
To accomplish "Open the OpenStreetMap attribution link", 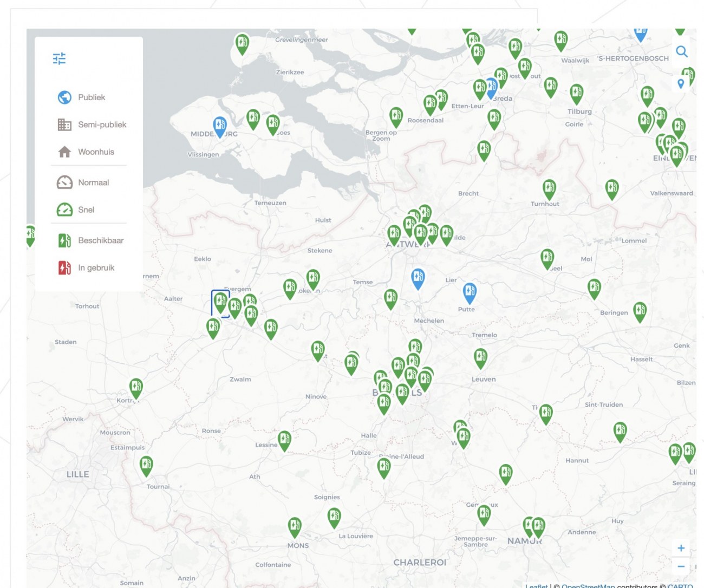I will [588, 586].
